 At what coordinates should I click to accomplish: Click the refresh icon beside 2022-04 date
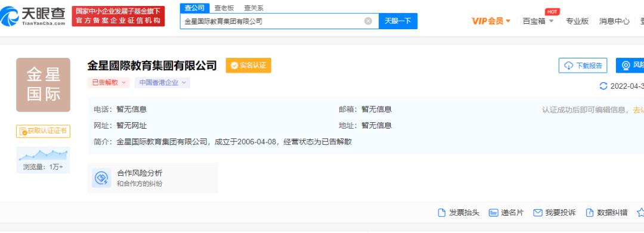[603, 86]
